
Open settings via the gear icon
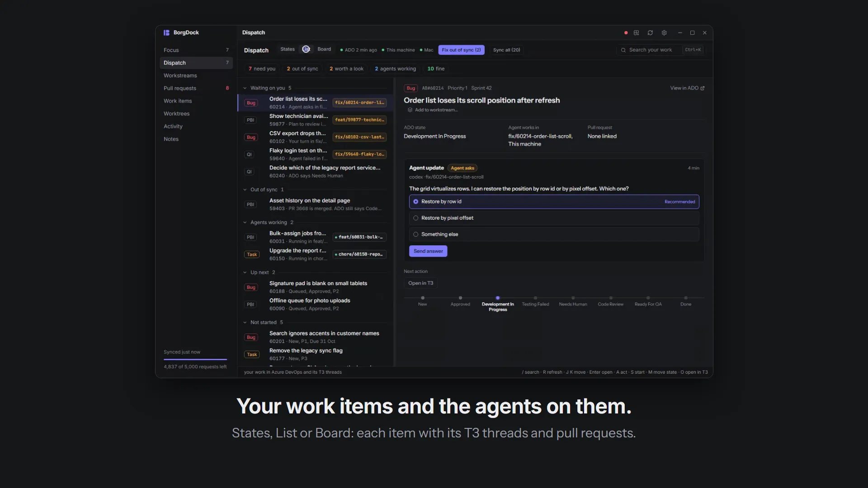click(664, 33)
